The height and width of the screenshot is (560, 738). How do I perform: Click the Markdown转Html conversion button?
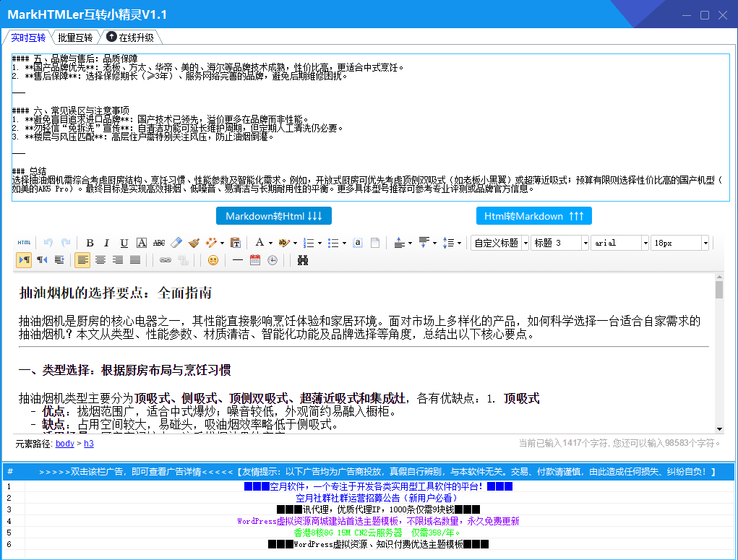pos(273,215)
